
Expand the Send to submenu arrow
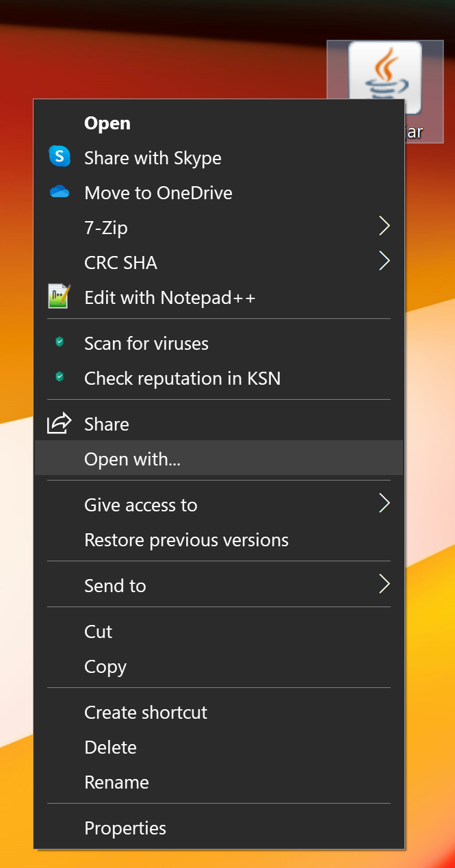tap(385, 585)
